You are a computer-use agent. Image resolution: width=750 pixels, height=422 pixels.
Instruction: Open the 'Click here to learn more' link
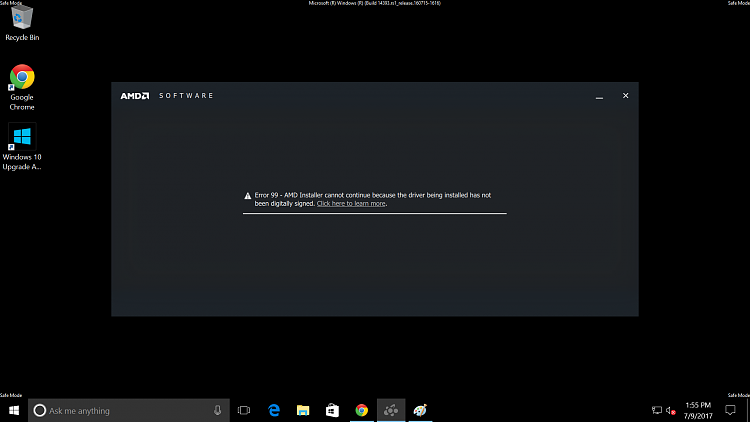pyautogui.click(x=351, y=203)
